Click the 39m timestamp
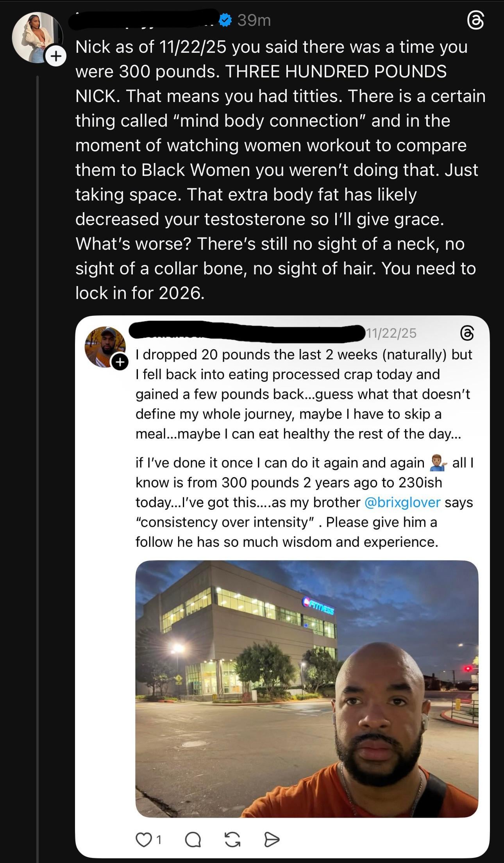504x863 pixels. [254, 20]
